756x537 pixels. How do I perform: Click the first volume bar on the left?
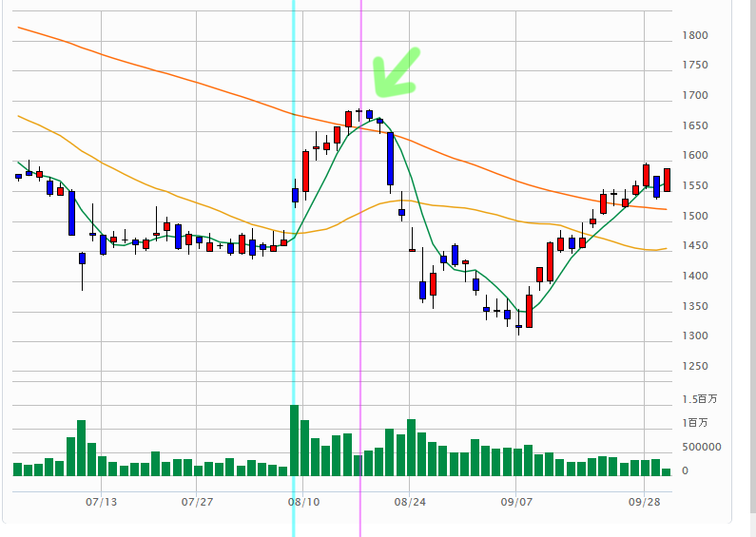coord(18,469)
